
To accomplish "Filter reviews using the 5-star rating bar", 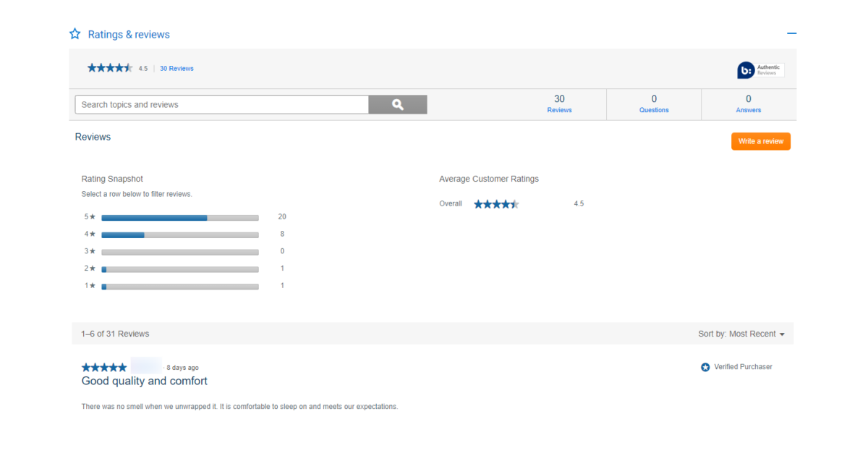I will click(x=180, y=216).
